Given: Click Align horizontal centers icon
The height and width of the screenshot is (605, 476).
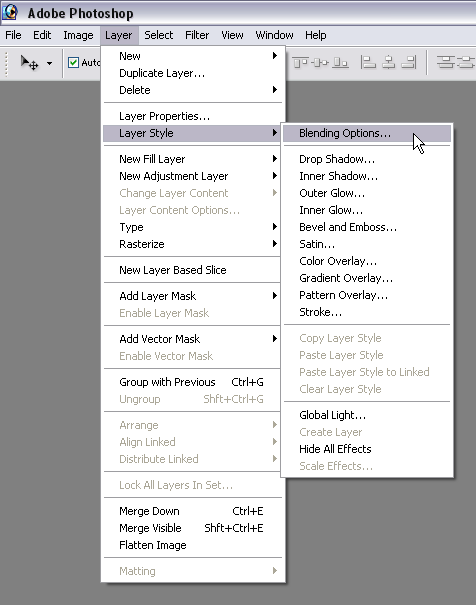Looking at the screenshot, I should (388, 62).
